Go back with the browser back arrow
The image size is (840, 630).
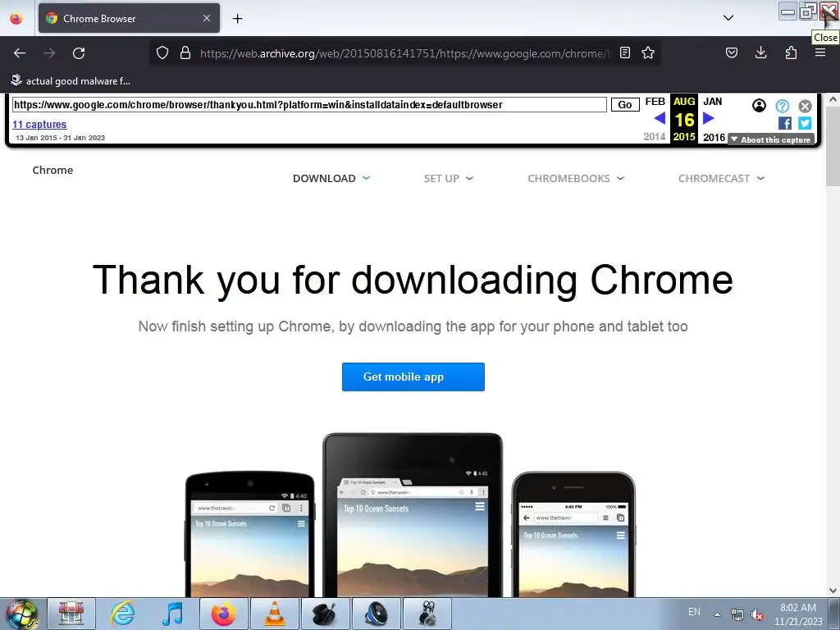click(20, 53)
